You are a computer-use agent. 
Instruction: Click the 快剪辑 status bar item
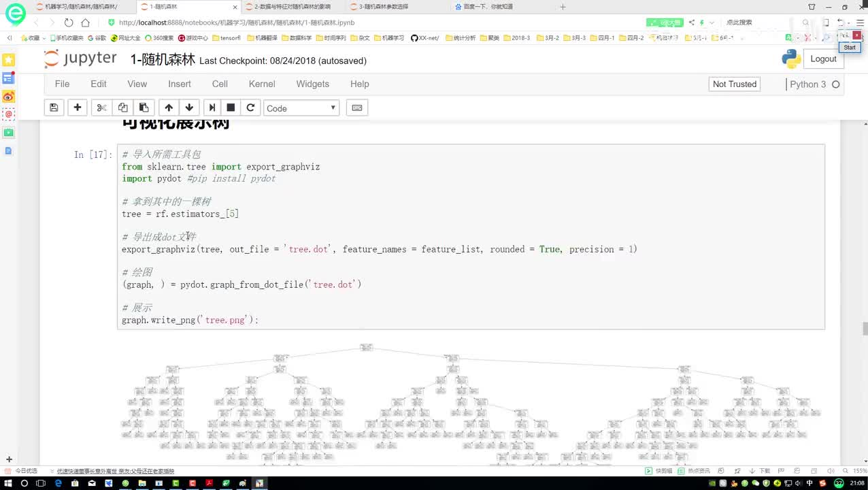pos(660,471)
